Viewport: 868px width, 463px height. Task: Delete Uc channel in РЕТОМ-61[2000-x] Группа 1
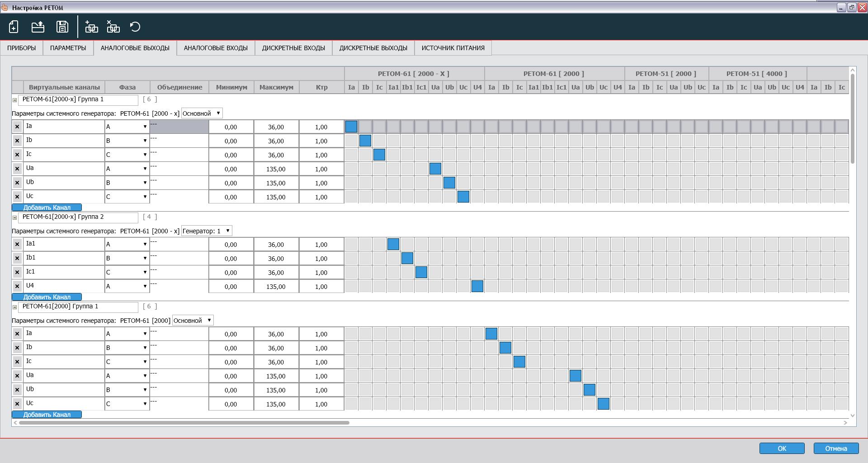(17, 197)
